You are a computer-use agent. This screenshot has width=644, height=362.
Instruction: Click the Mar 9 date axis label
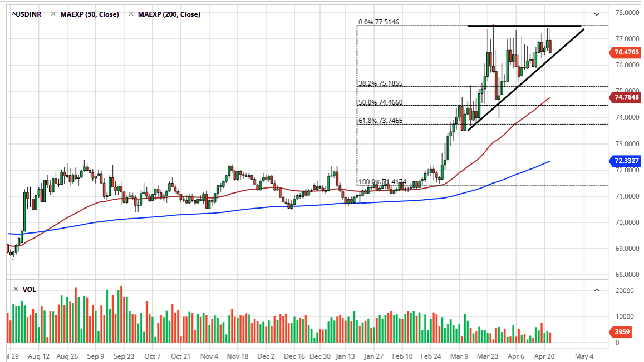tap(459, 356)
